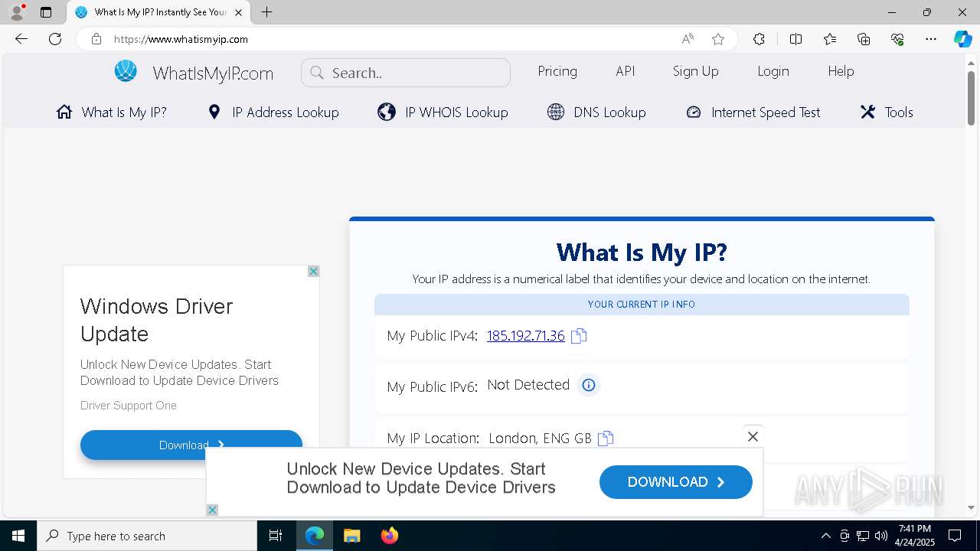Screen dimensions: 980x551
Task: Open Microsoft Edge taskbar icon
Action: (315, 536)
